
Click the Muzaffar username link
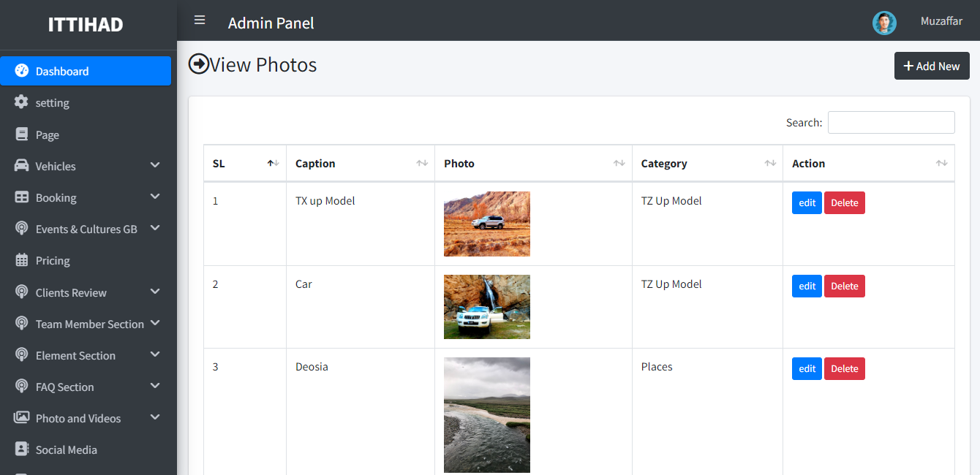coord(941,21)
